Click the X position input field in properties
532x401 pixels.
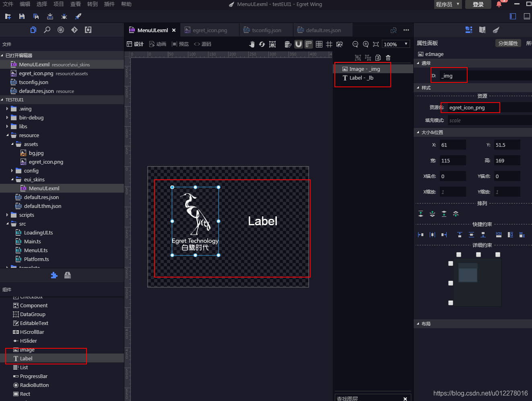click(453, 144)
